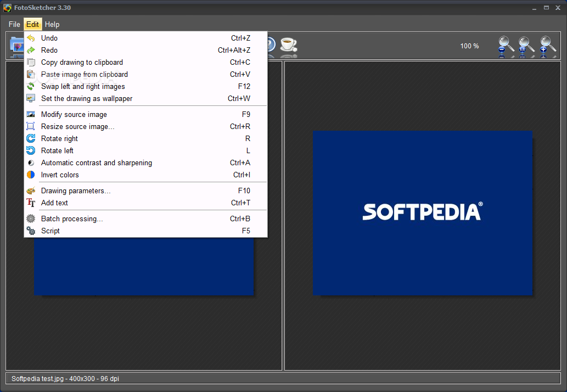
Task: Click the blue Rotate left icon
Action: point(31,150)
